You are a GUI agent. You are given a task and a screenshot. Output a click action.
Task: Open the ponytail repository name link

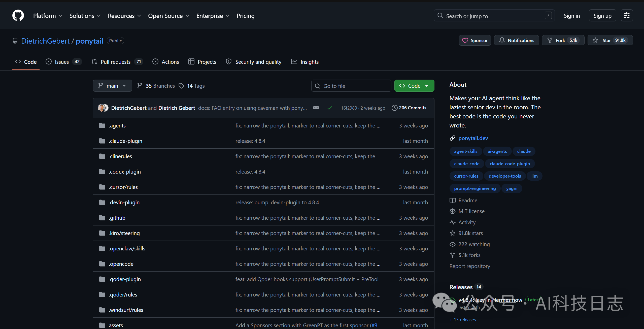89,41
